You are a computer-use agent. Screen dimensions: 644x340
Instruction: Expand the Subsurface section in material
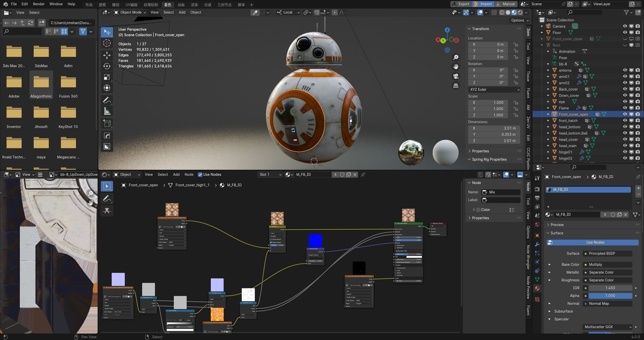click(x=563, y=311)
